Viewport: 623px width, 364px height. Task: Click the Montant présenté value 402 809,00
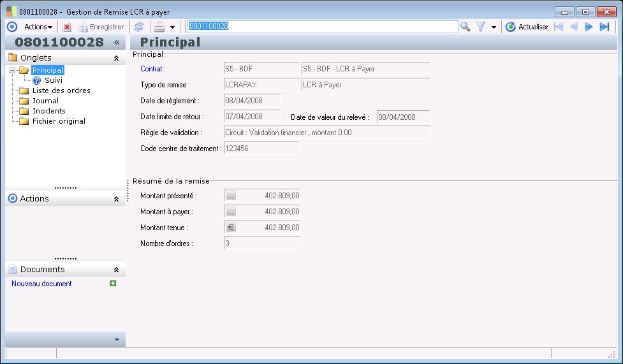pos(282,196)
